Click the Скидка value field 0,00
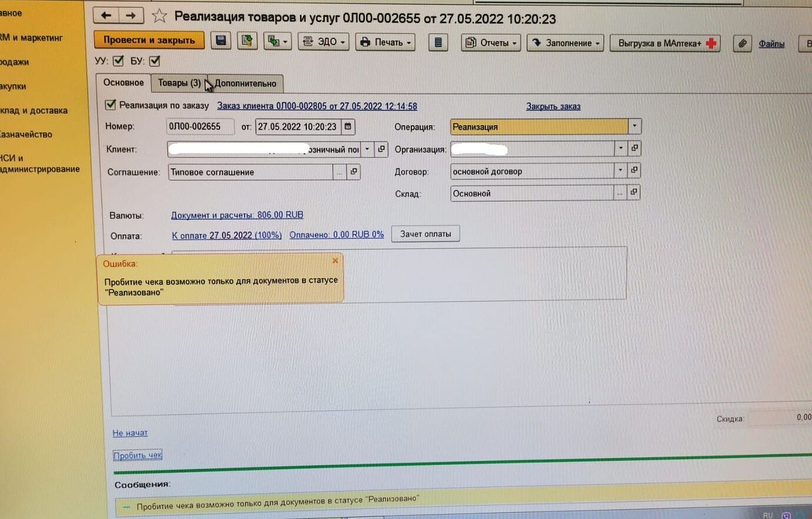The image size is (812, 519). pyautogui.click(x=780, y=418)
